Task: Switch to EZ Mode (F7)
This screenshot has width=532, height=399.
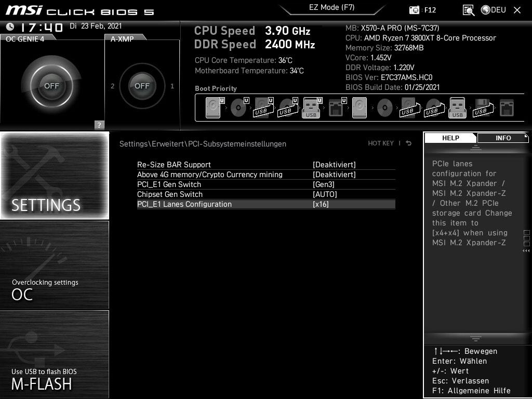Action: click(332, 7)
